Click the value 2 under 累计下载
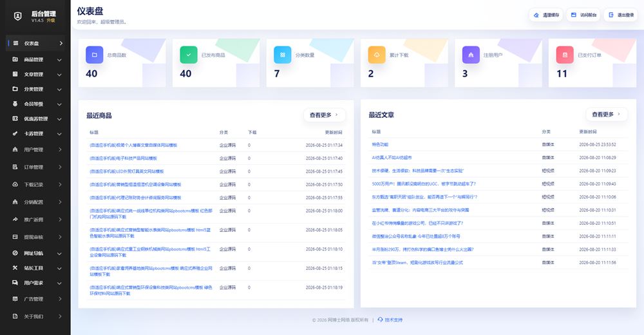The image size is (644, 335). [x=371, y=73]
